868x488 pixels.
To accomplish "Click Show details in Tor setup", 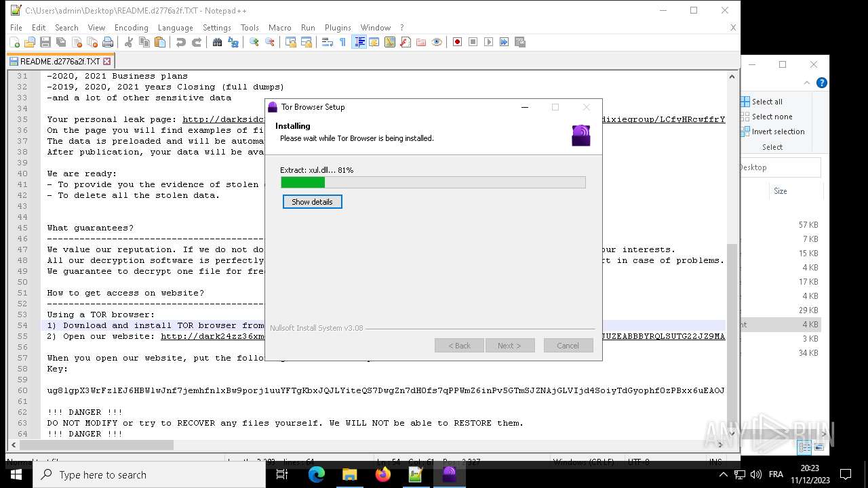I will (x=312, y=202).
